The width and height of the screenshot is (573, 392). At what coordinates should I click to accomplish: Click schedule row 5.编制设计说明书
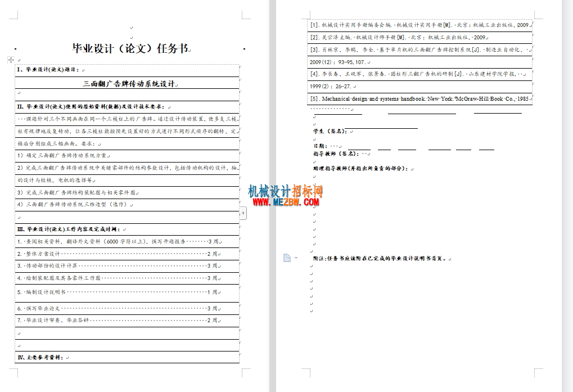pyautogui.click(x=127, y=292)
